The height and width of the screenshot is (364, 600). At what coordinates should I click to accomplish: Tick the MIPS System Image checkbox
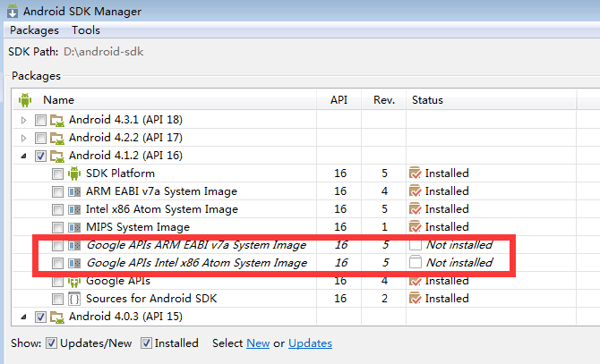pyautogui.click(x=57, y=228)
